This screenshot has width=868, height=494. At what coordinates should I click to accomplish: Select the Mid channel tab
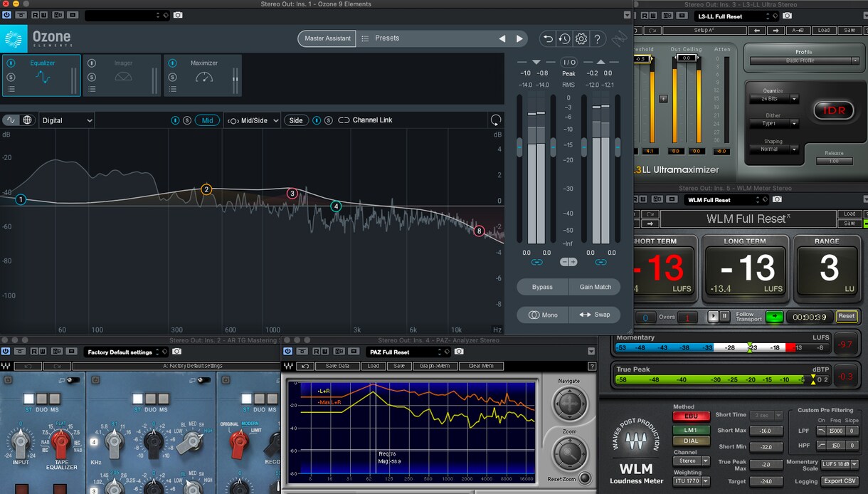(x=207, y=120)
